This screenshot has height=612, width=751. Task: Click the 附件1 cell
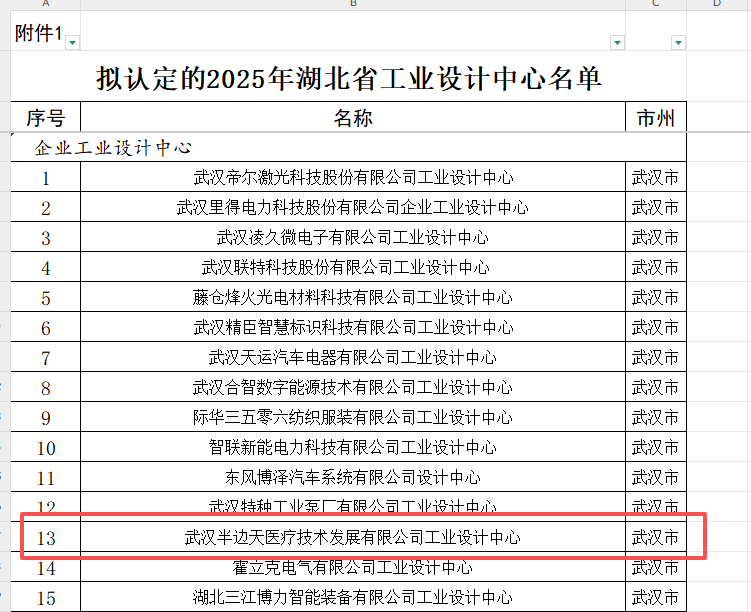39,34
